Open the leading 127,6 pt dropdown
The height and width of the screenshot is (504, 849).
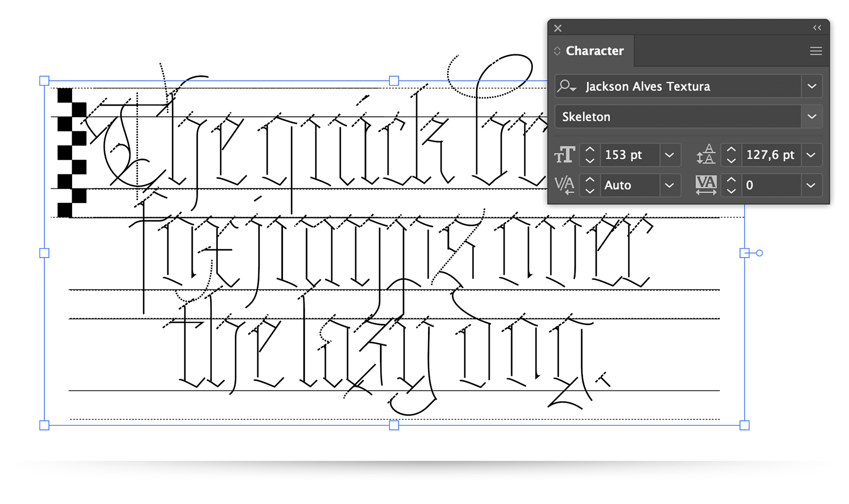point(811,155)
